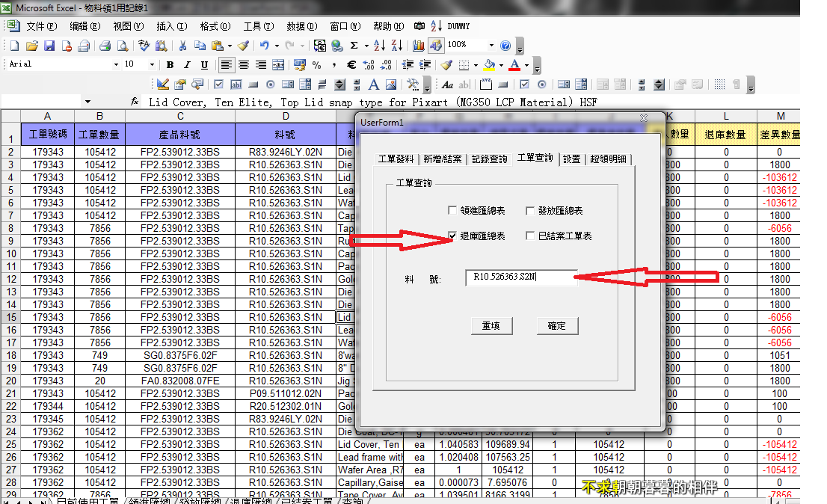Open the 数据 menu

click(x=301, y=26)
